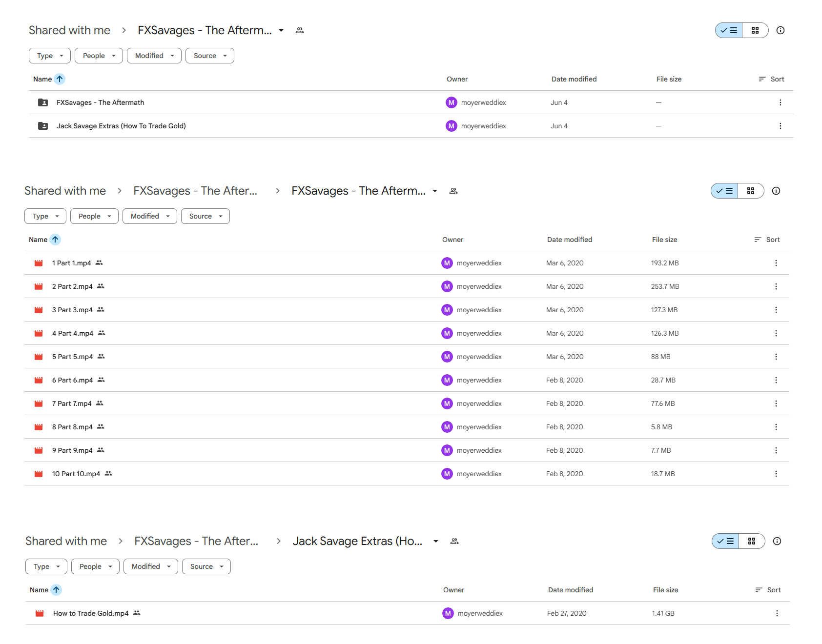
Task: Open info details in middle panel
Action: pos(776,191)
